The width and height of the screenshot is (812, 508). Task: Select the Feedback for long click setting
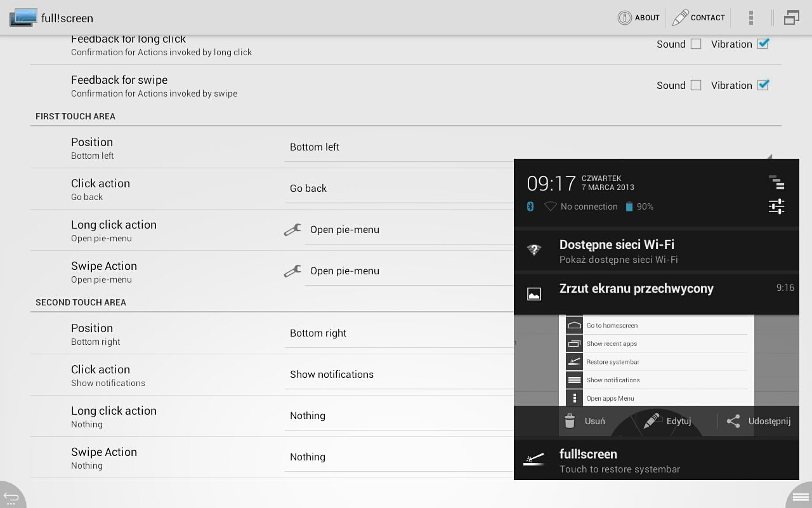coord(406,48)
